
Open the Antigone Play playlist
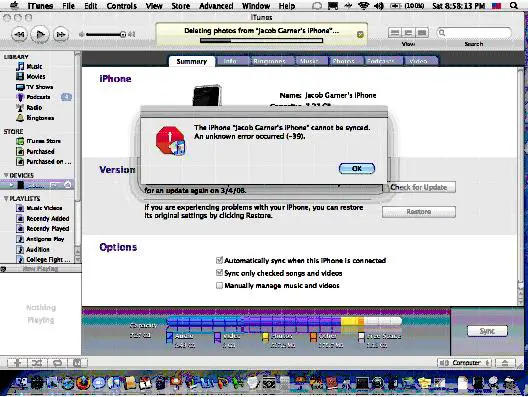click(45, 239)
